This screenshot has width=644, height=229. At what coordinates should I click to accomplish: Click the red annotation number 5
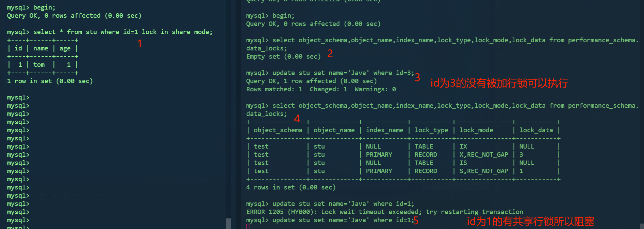(416, 220)
